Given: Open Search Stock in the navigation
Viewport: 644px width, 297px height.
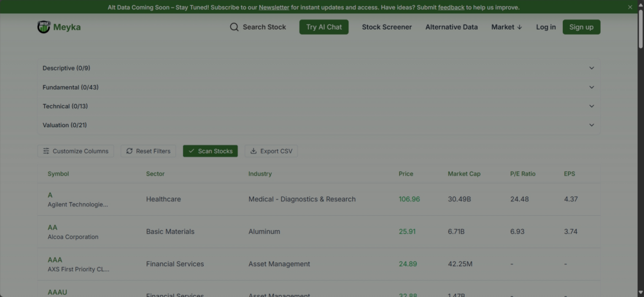Looking at the screenshot, I should pos(258,27).
